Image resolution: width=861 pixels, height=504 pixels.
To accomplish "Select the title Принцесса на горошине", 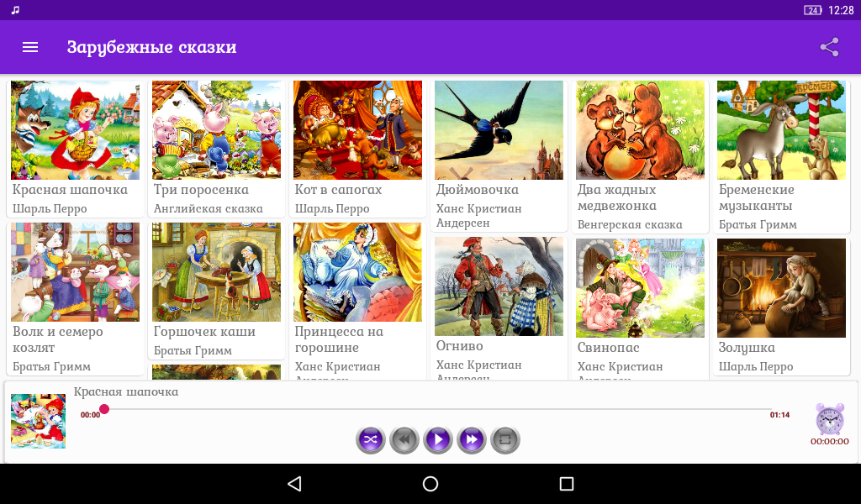I will 339,339.
